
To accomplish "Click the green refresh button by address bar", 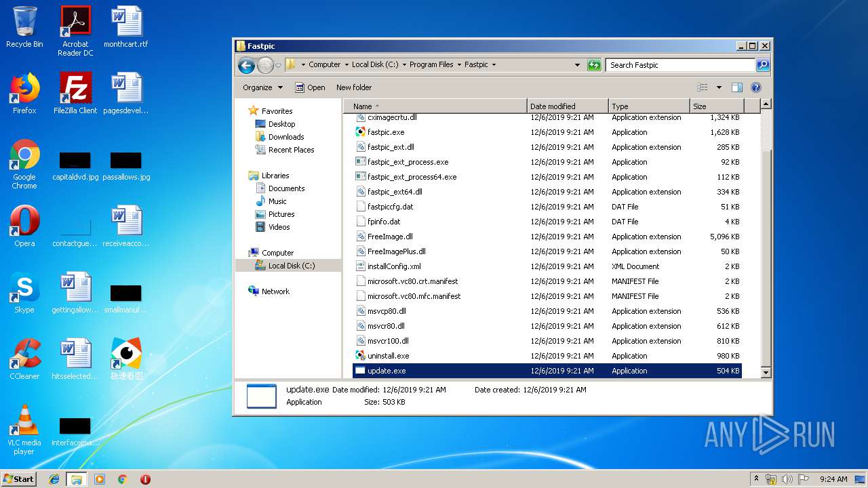I will tap(594, 65).
